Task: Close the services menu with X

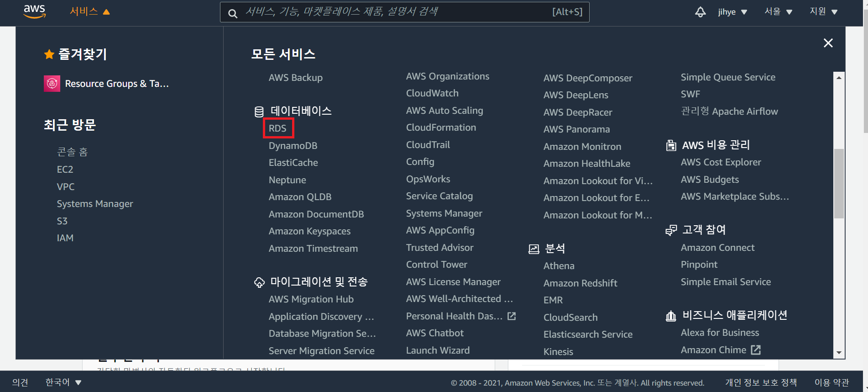Action: coord(828,43)
